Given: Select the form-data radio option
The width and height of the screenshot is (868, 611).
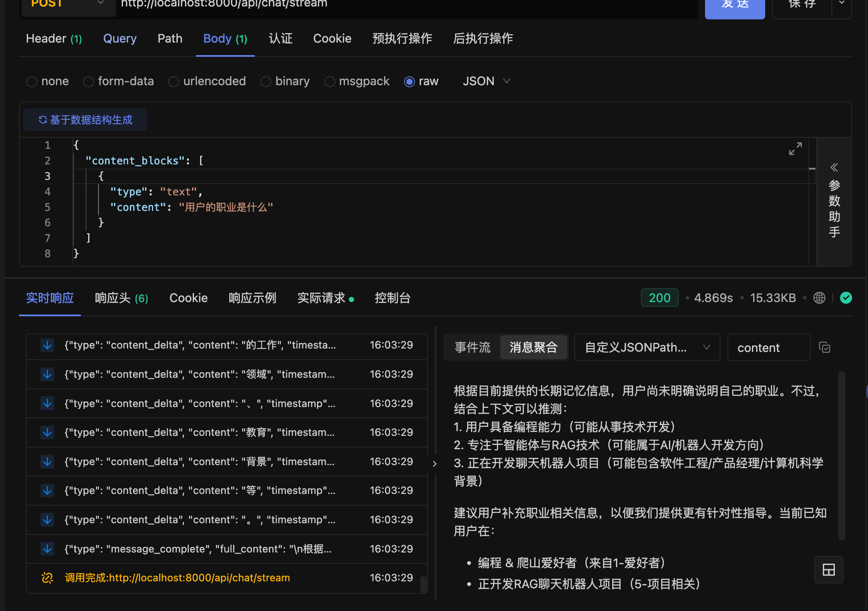Looking at the screenshot, I should tap(89, 81).
